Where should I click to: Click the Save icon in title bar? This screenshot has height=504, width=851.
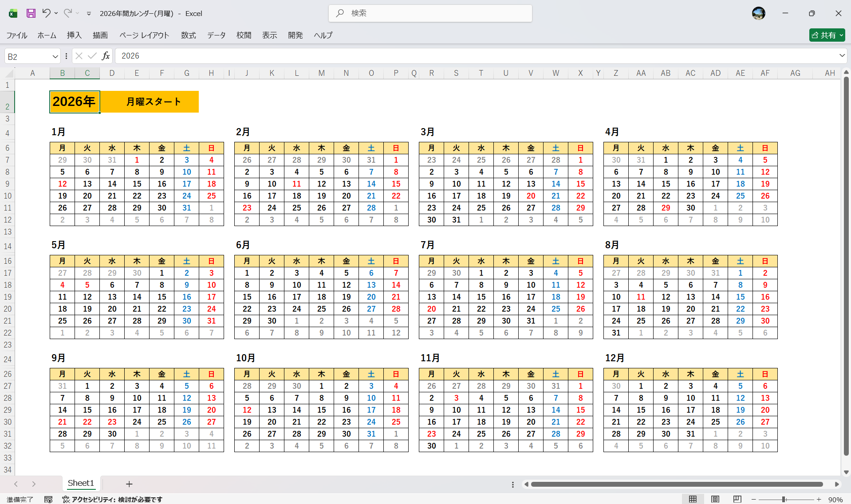pyautogui.click(x=31, y=13)
